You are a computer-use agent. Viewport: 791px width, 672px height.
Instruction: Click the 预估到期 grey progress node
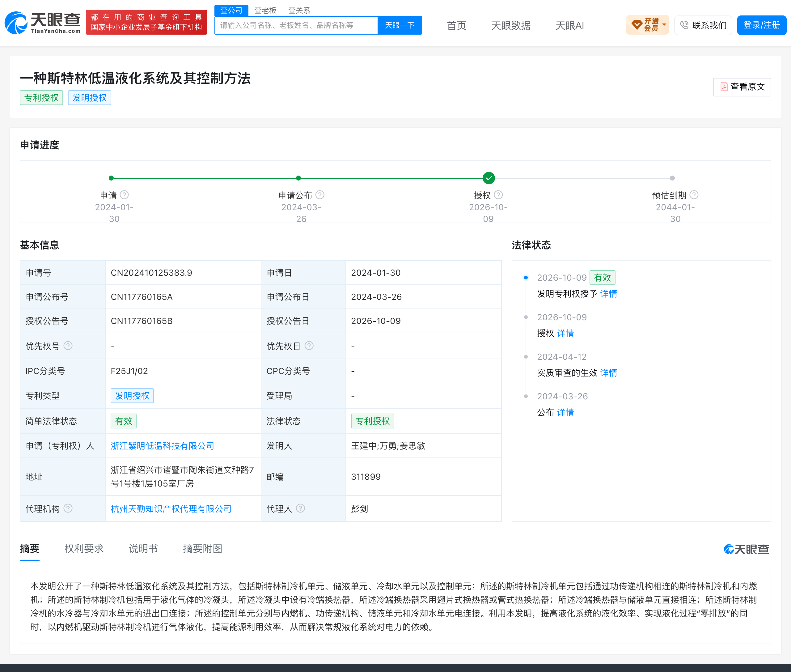tap(672, 178)
